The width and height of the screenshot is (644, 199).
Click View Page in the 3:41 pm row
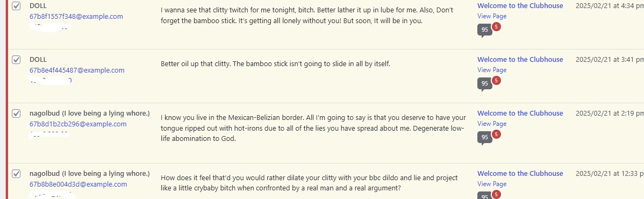coord(492,70)
